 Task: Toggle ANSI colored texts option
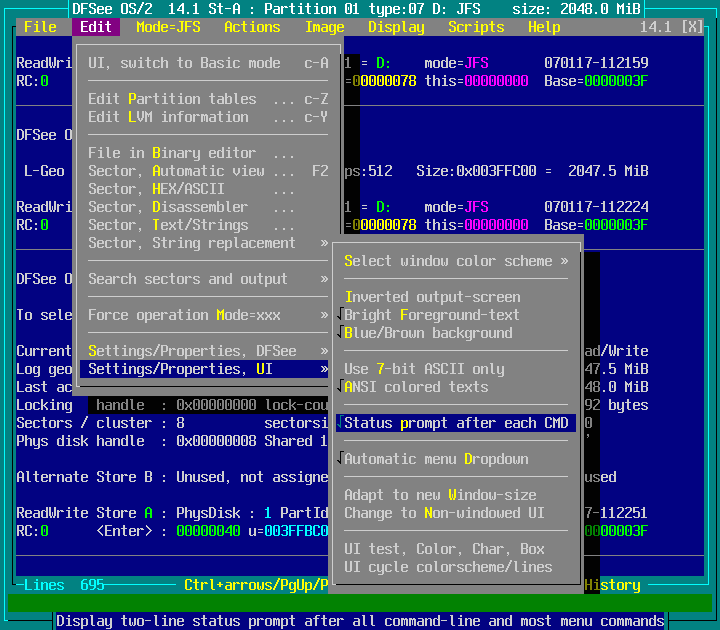[x=456, y=387]
